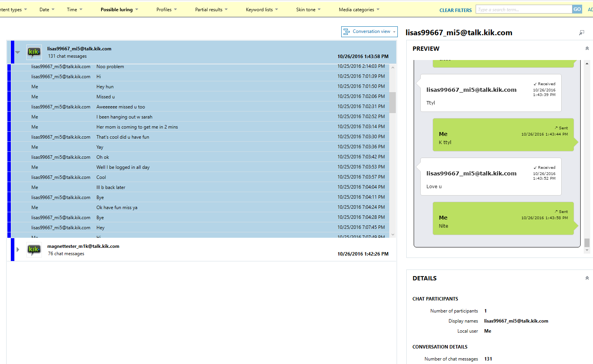Click the CLEAR FILTERS link

(455, 10)
